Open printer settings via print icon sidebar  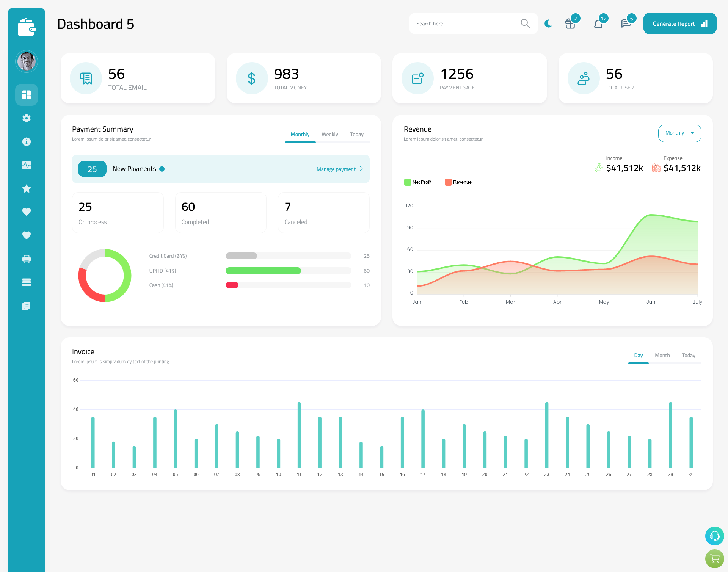(26, 259)
